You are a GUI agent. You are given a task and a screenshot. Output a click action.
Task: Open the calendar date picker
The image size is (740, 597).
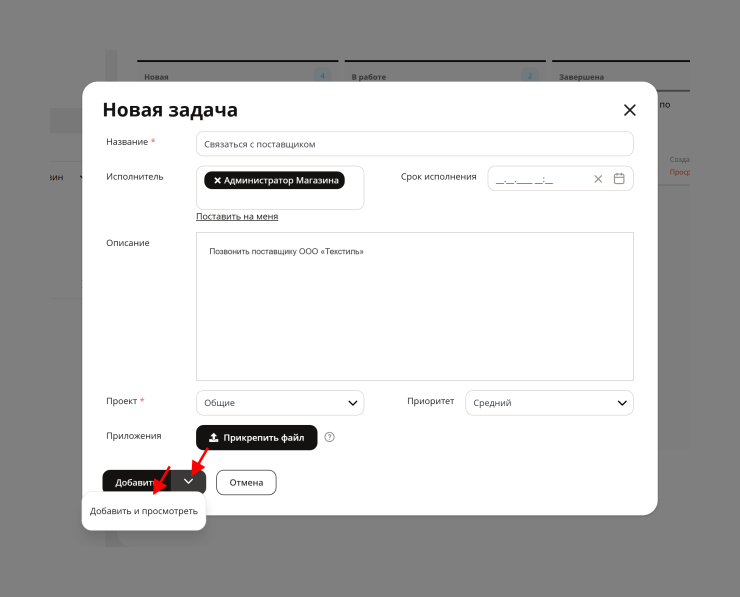tap(619, 178)
